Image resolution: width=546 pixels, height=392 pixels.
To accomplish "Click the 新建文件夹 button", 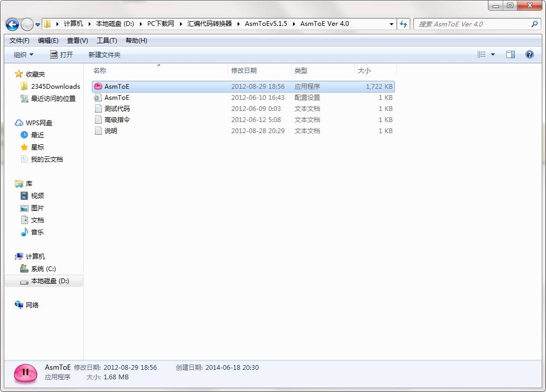I will 105,55.
